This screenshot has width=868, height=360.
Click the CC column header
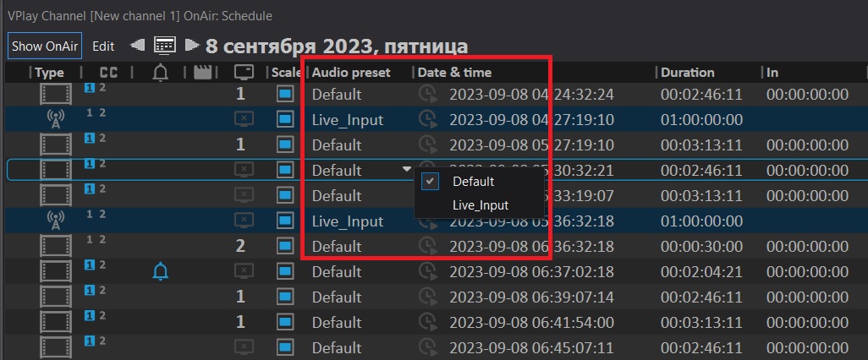[x=108, y=73]
